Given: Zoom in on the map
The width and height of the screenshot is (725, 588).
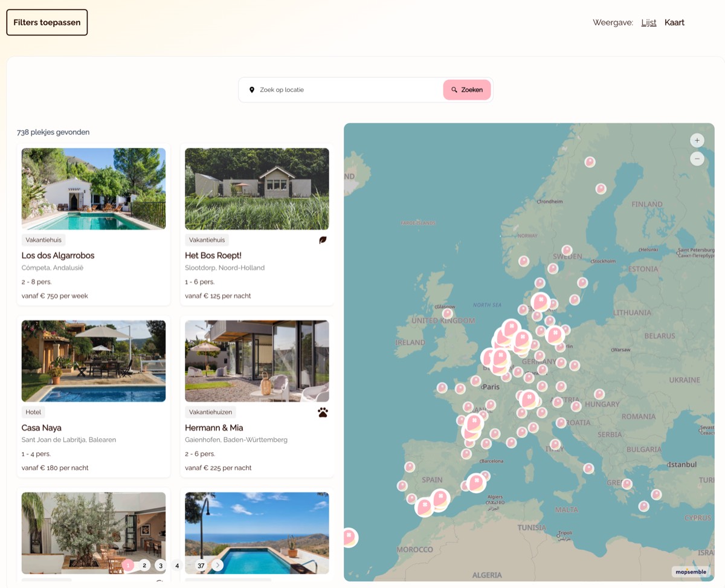Looking at the screenshot, I should coord(697,140).
